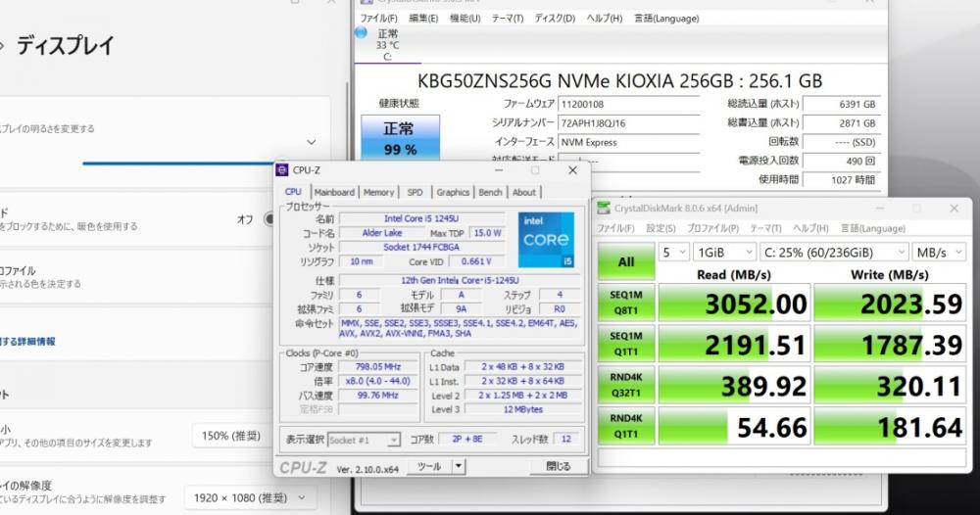Close the CPU-Z window

click(572, 170)
